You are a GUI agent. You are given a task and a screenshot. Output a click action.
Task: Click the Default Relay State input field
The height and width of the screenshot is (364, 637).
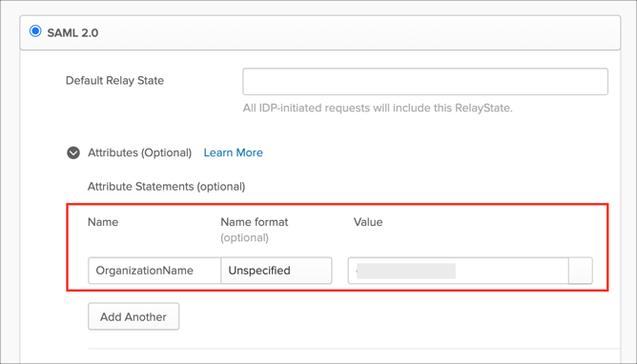point(425,82)
